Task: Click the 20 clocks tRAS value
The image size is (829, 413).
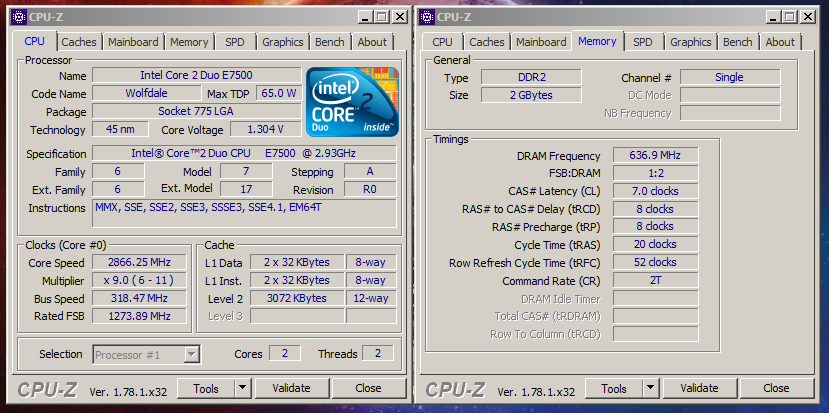Action: pyautogui.click(x=656, y=244)
